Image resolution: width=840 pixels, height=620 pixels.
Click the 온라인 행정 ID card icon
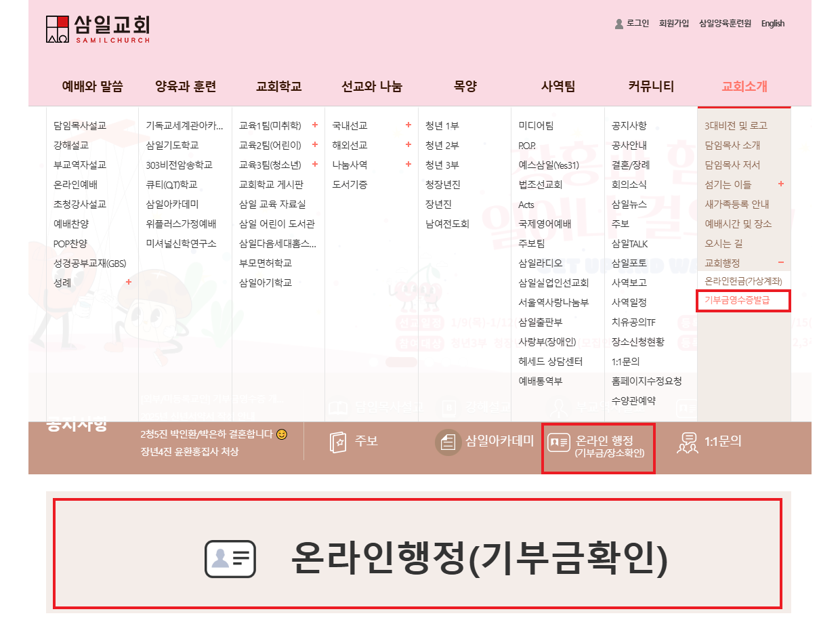[x=558, y=442]
